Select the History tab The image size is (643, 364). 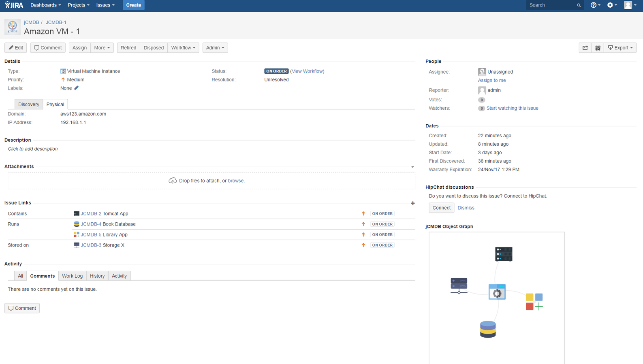[97, 276]
